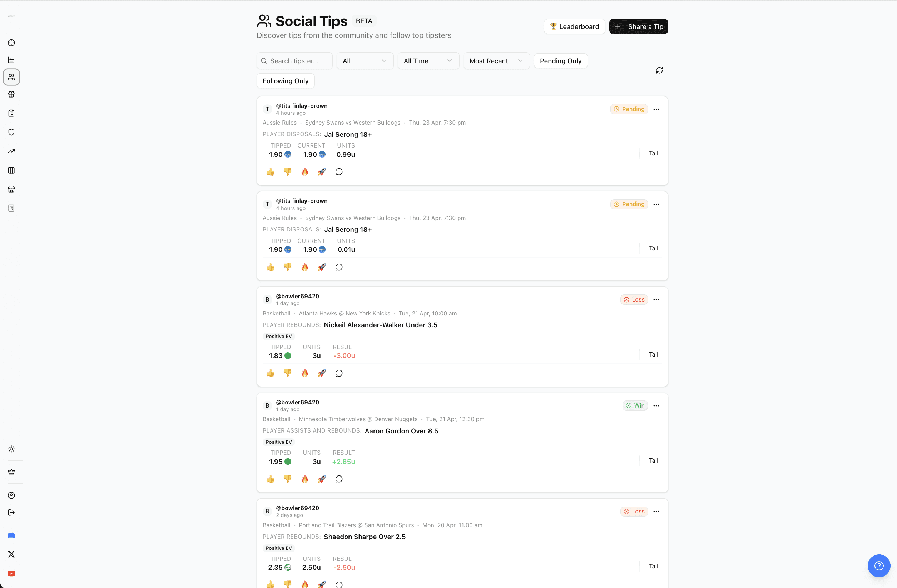Open the help question mark button
The height and width of the screenshot is (588, 897).
pos(878,565)
